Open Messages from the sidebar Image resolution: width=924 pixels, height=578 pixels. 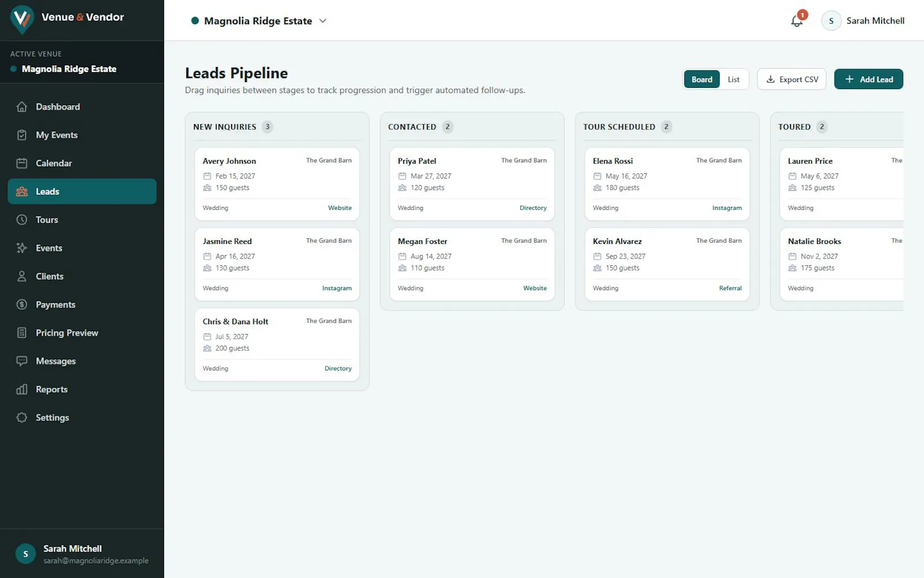pos(82,362)
